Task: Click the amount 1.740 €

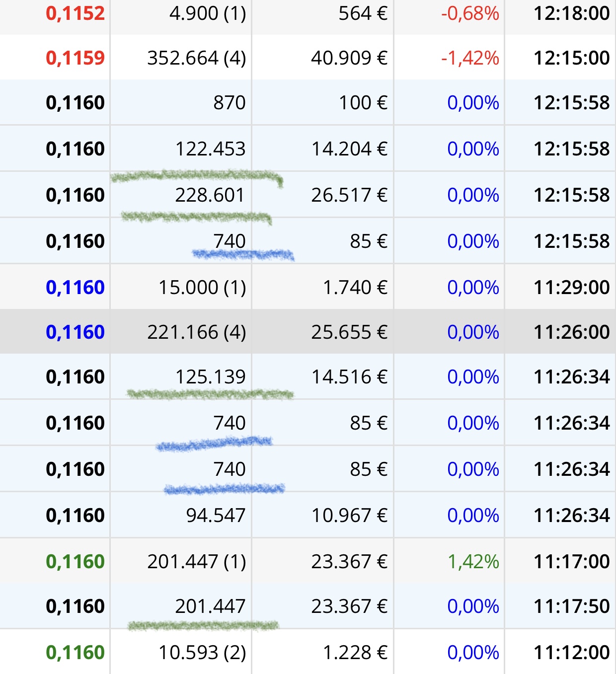Action: tap(355, 288)
